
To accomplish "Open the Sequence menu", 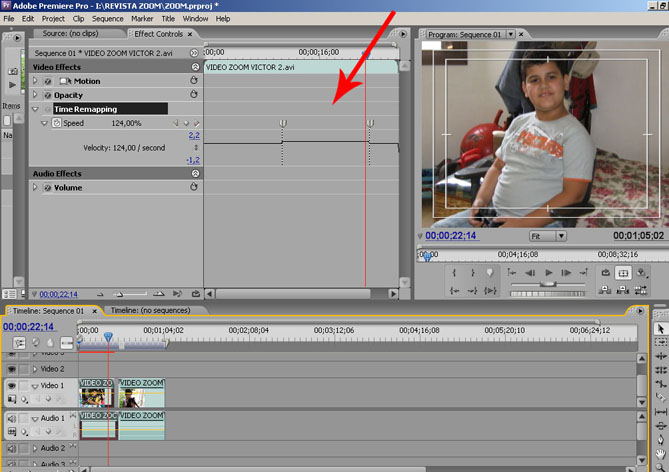I will click(x=107, y=18).
